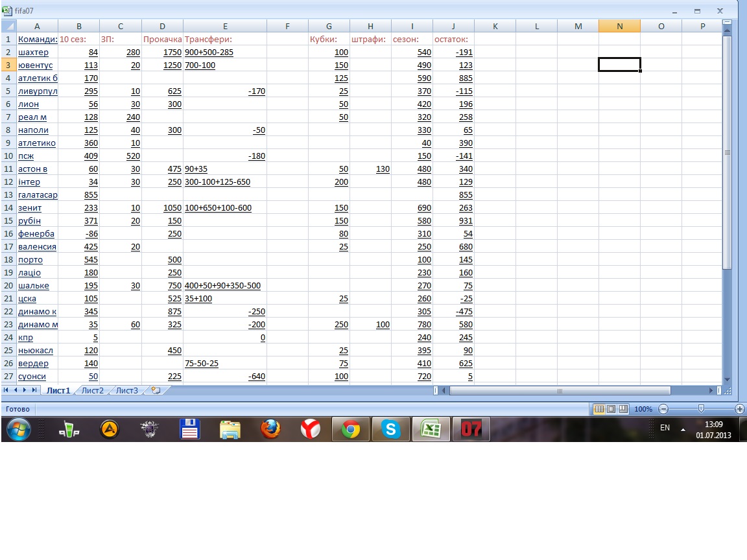Screen dimensions: 747x560
Task: Select row 13 header
Action: [8, 194]
